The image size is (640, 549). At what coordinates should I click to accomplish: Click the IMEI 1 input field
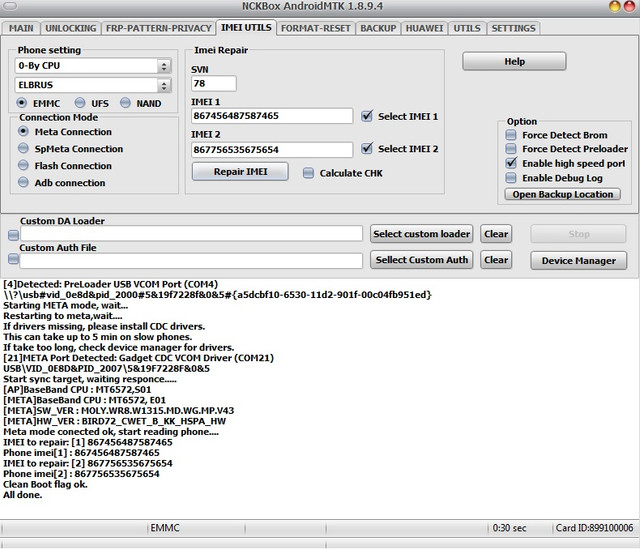pyautogui.click(x=272, y=116)
